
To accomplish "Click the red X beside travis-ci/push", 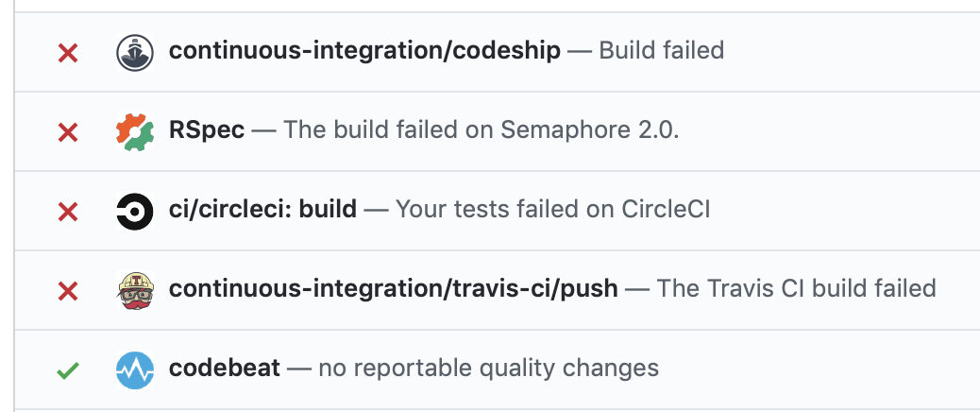I will (68, 291).
